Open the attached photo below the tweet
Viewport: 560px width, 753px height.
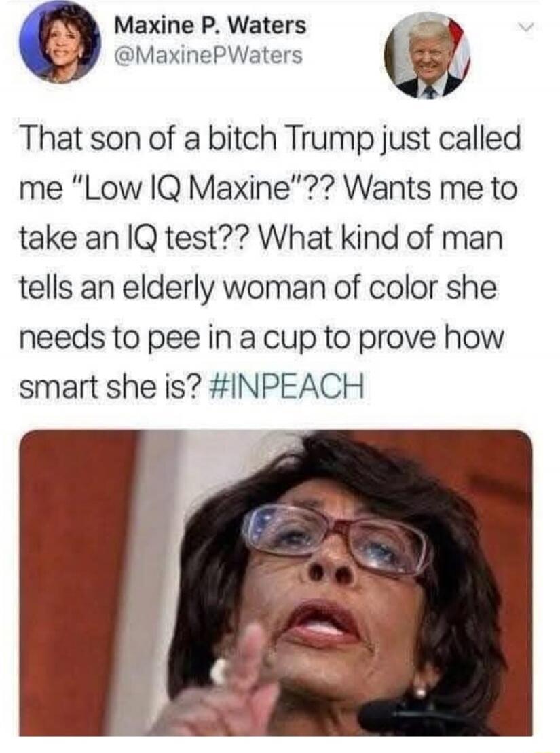[276, 583]
